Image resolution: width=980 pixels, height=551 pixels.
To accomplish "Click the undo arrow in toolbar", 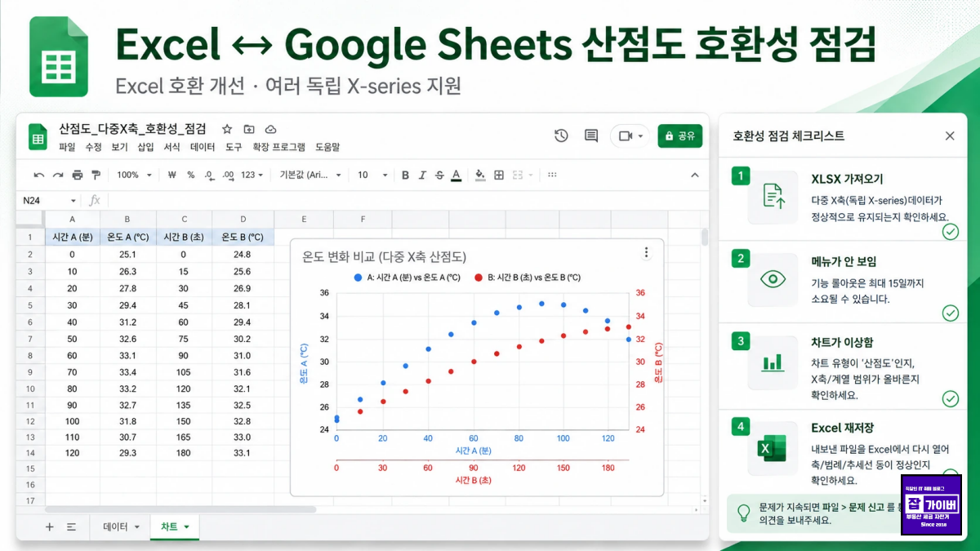I will point(38,175).
